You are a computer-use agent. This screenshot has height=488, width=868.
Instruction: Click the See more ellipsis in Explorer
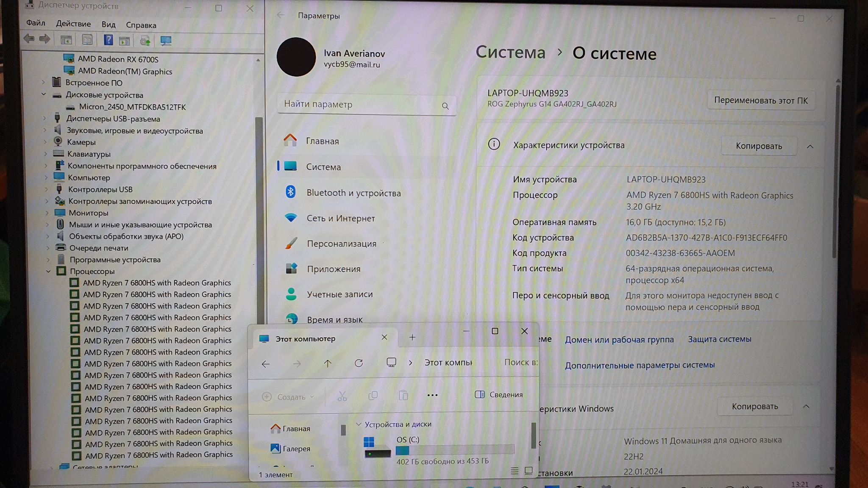point(432,395)
